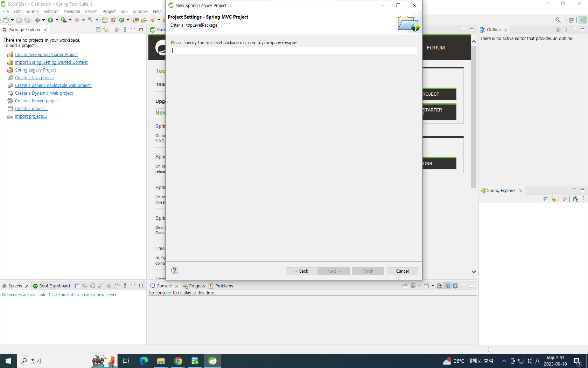Click FORUM in Dashboard header
The image size is (588, 368).
(x=436, y=48)
